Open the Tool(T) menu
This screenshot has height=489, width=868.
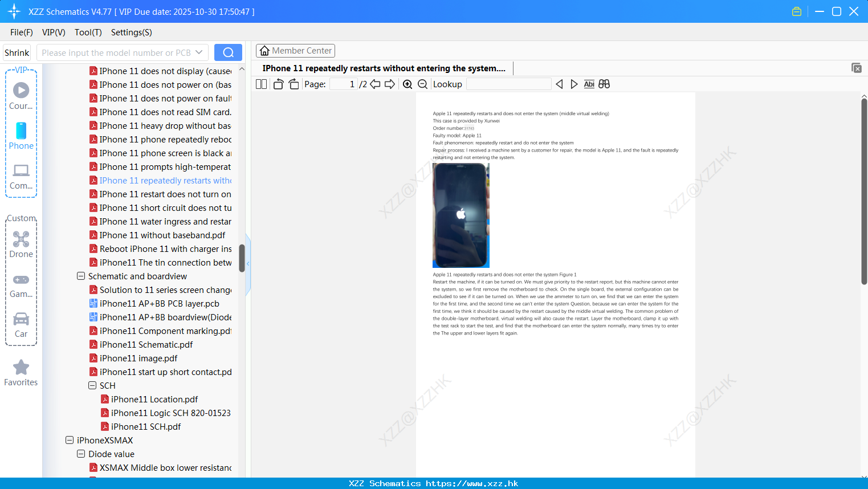tap(88, 32)
